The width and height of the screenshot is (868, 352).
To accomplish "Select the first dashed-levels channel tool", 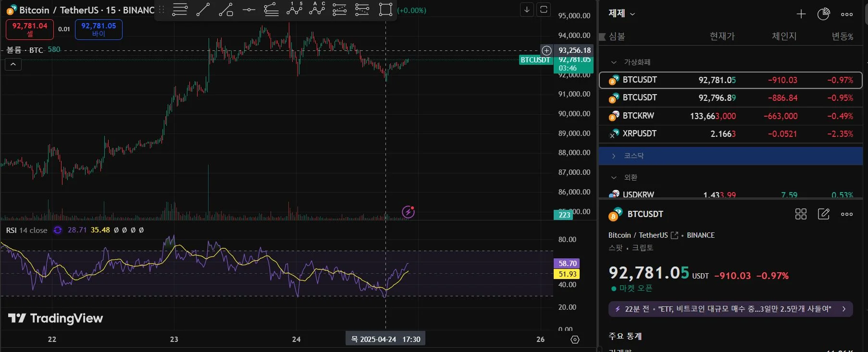I will coord(340,10).
